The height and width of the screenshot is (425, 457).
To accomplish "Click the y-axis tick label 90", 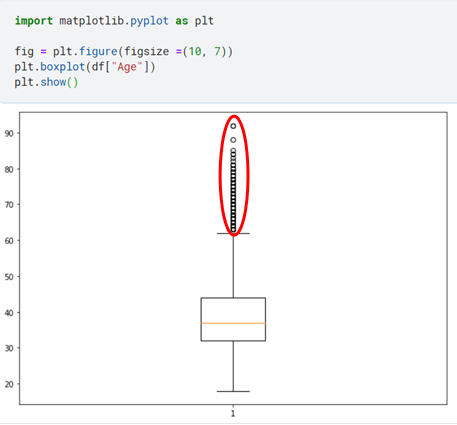I will point(9,133).
